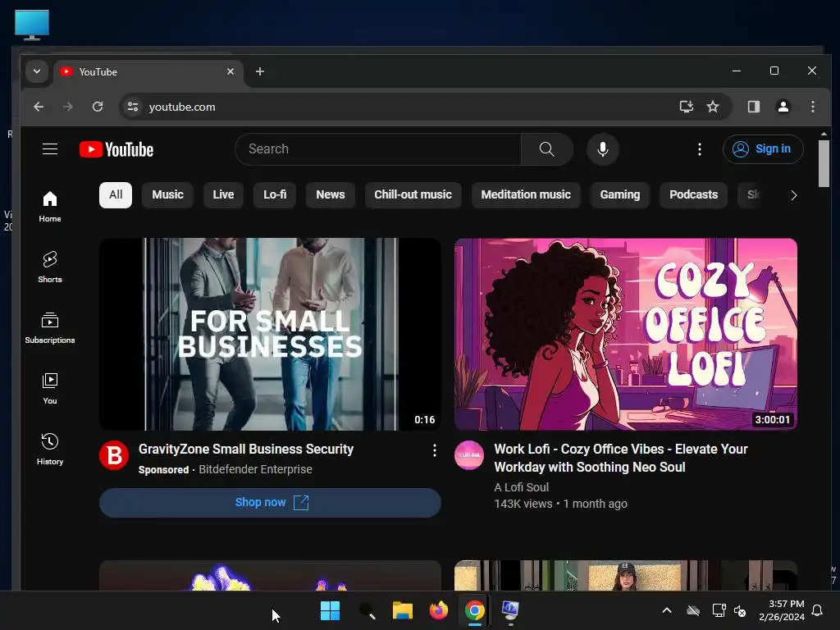Open Bitdefender Enterprise advertiser link
Screen dimensions: 840x630
[x=256, y=469]
